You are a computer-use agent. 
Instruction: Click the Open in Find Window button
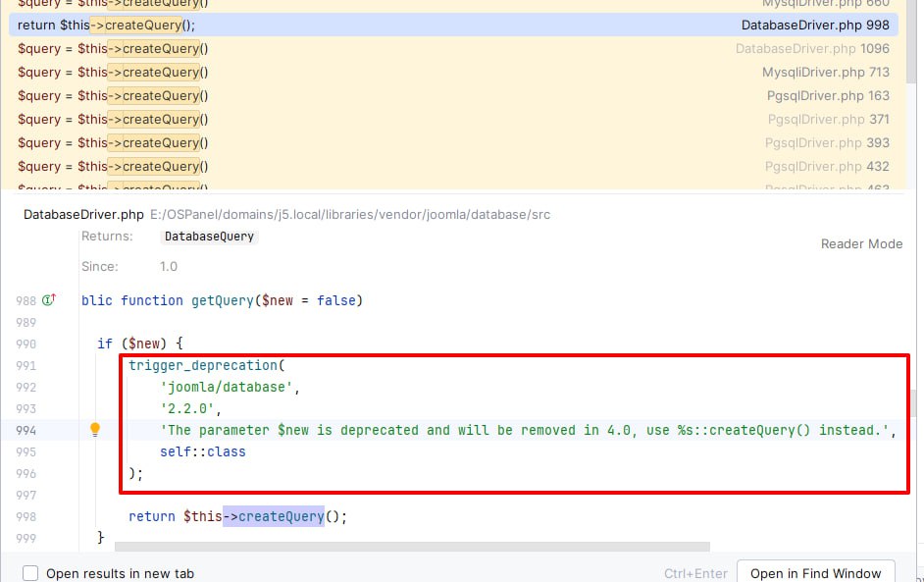(x=815, y=572)
